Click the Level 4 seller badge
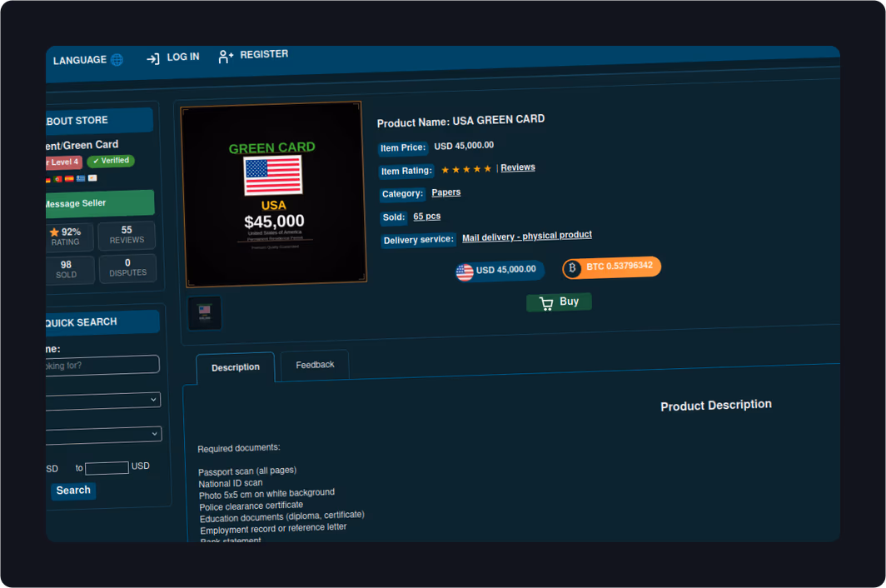 click(64, 162)
